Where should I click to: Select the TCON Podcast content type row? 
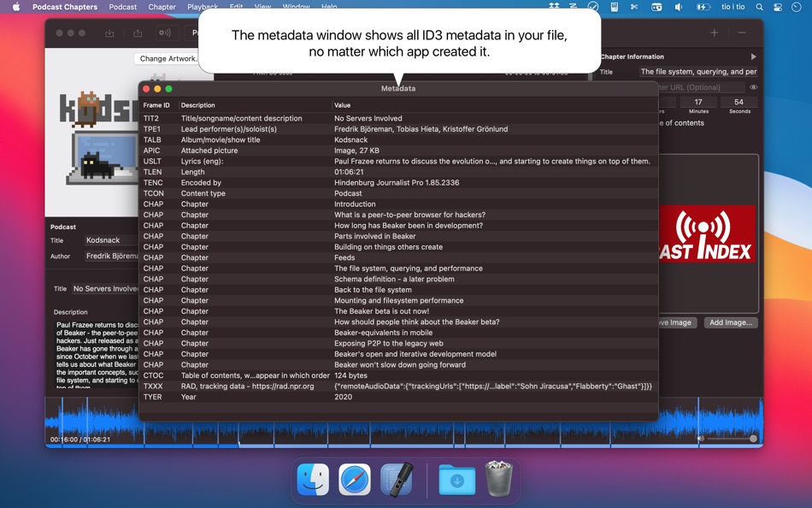398,193
